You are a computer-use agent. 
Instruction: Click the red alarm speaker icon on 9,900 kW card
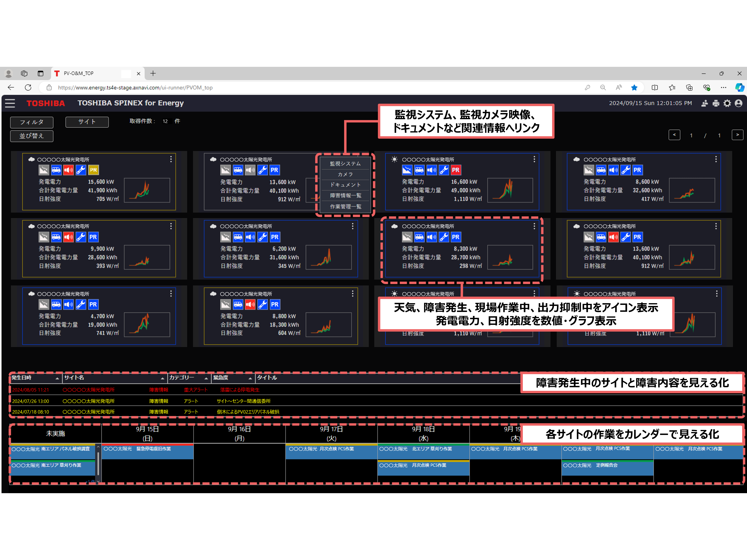69,237
